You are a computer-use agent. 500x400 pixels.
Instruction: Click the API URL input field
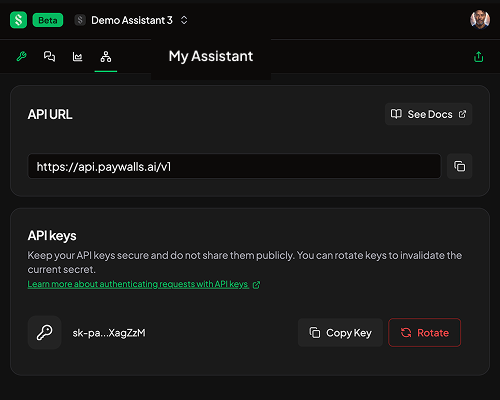(234, 166)
